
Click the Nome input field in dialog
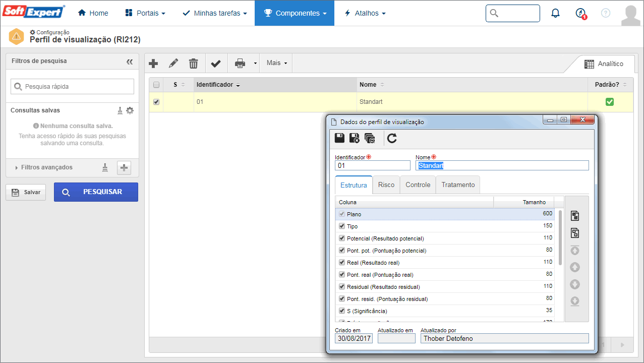502,165
